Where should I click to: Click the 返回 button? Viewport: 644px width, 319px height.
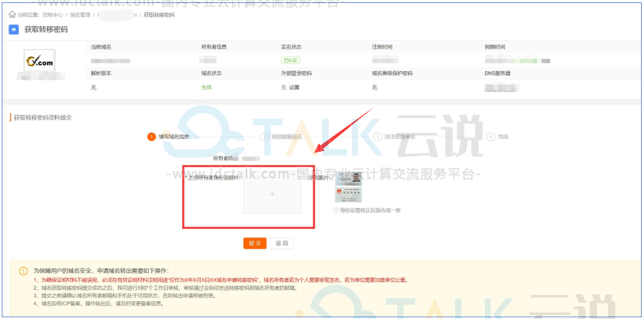[x=282, y=243]
